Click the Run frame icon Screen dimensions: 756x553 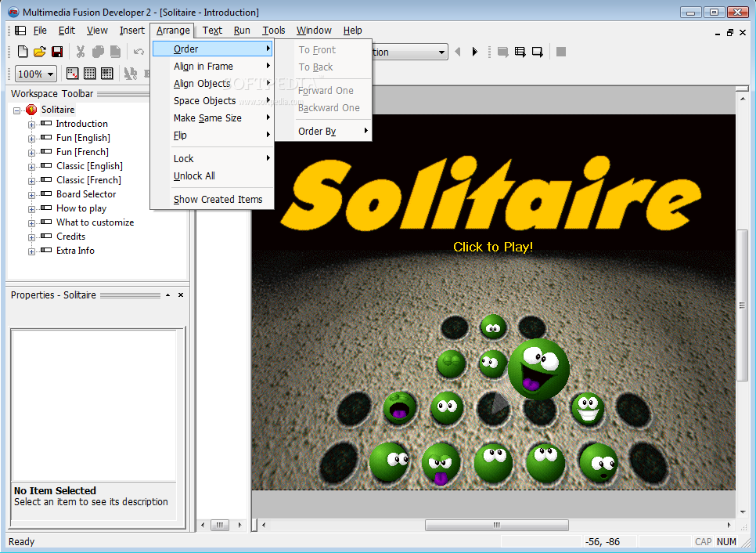537,52
